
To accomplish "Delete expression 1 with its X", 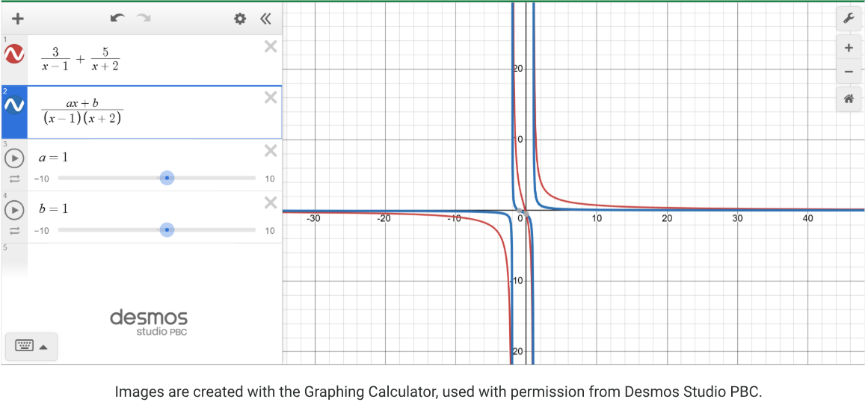I will coord(270,46).
